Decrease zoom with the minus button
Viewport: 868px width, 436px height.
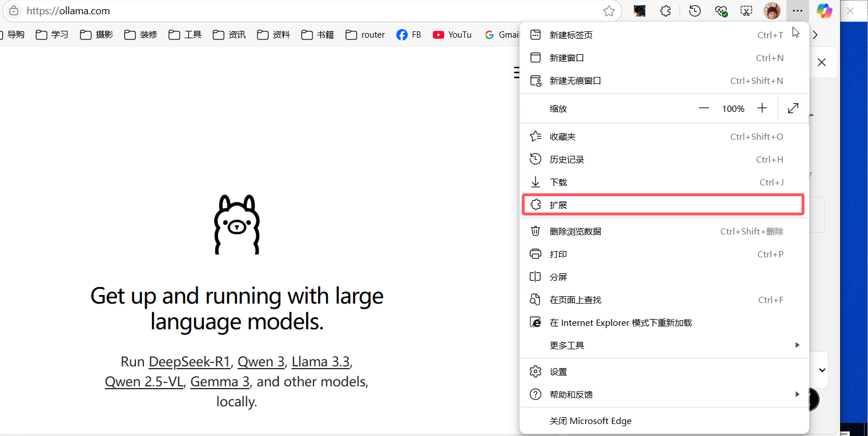pyautogui.click(x=704, y=108)
